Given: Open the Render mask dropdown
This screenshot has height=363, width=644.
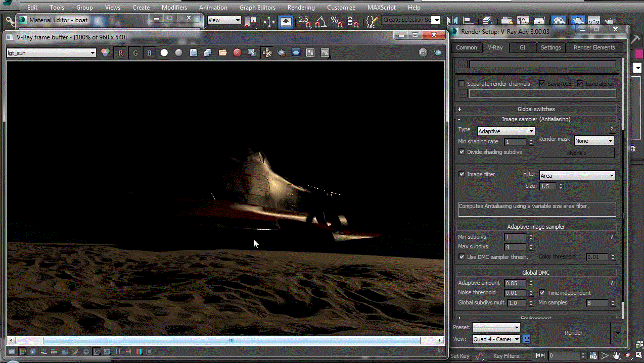Looking at the screenshot, I should pyautogui.click(x=594, y=141).
